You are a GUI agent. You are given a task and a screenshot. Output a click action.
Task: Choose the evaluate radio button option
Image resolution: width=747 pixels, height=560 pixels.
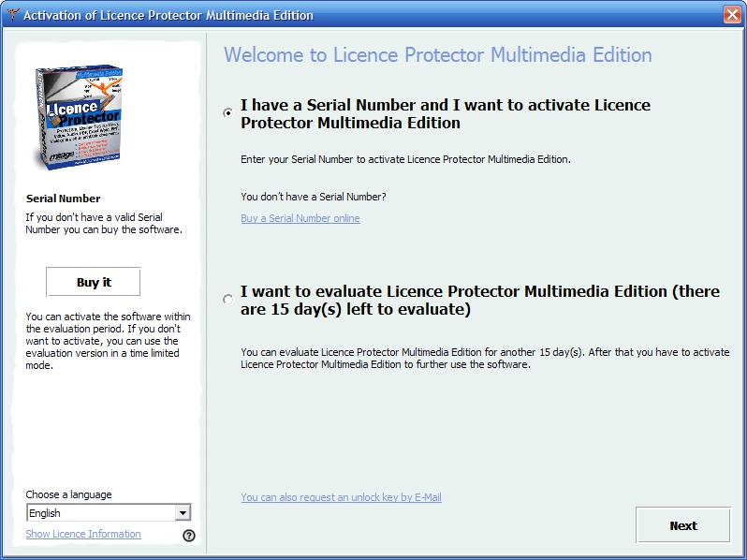228,300
